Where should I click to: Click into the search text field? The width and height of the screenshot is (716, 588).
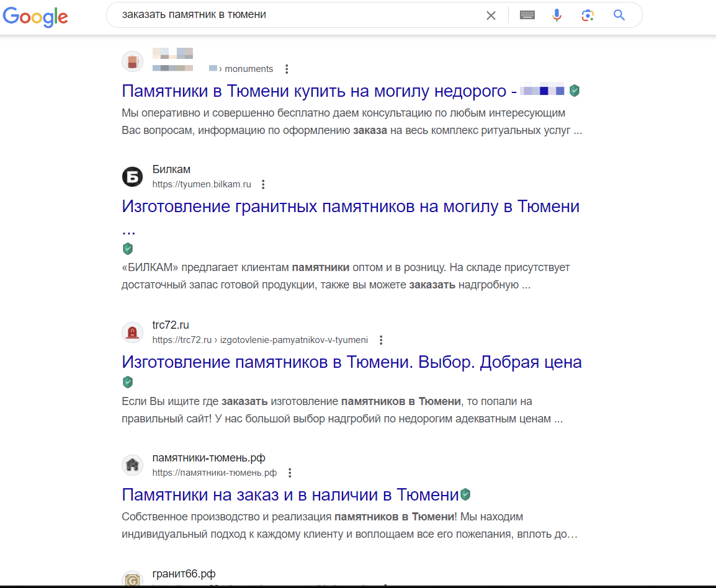point(298,15)
